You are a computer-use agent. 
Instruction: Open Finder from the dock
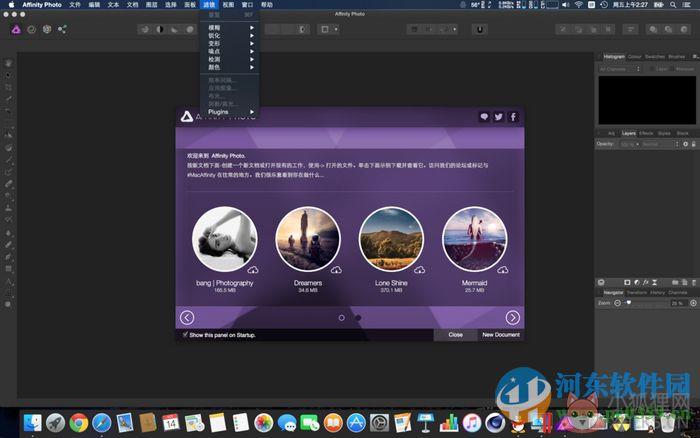[x=33, y=423]
